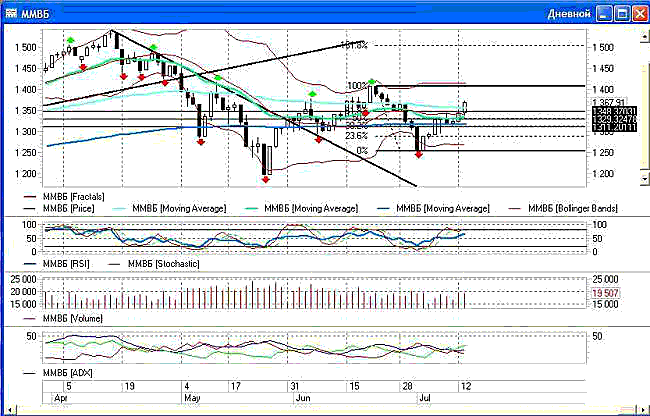Select the ММВБ [RSI] legend entry
This screenshot has height=416, width=650.
[x=57, y=264]
